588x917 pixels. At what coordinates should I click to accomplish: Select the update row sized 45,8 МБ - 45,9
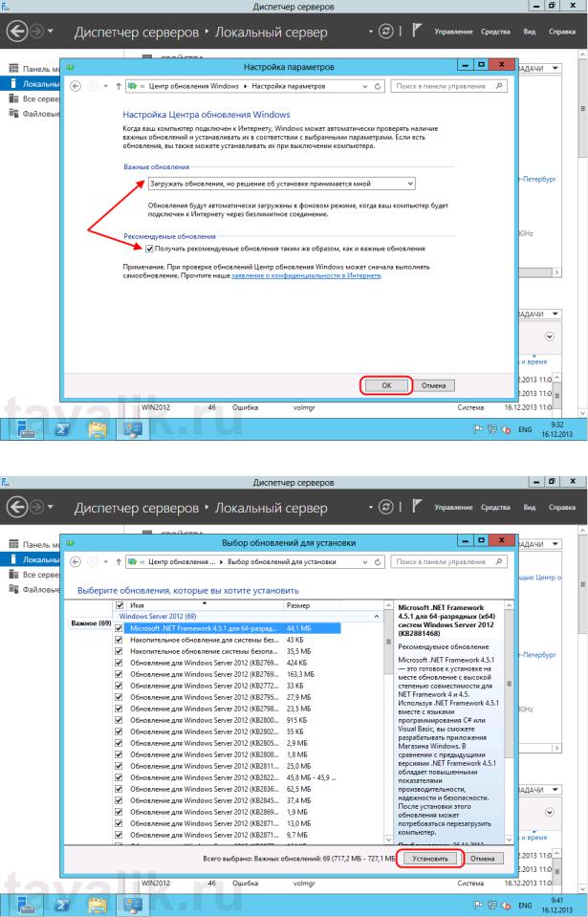(x=228, y=777)
